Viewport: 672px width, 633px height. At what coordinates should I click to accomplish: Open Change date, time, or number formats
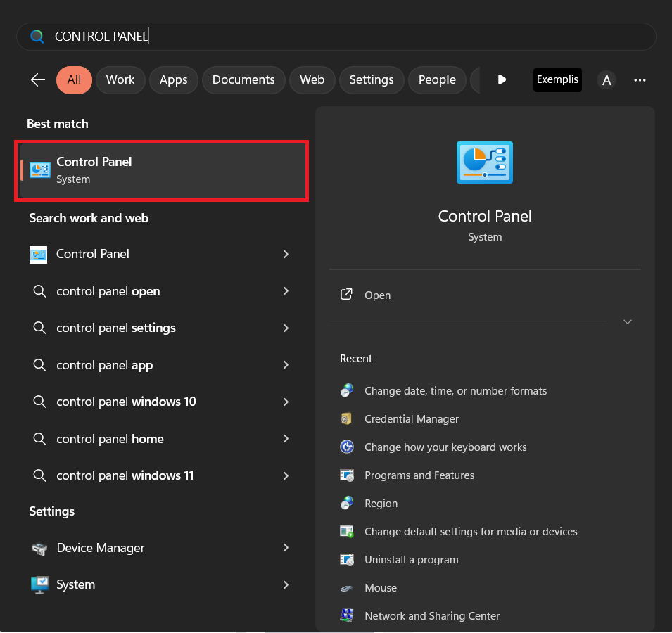pos(455,391)
